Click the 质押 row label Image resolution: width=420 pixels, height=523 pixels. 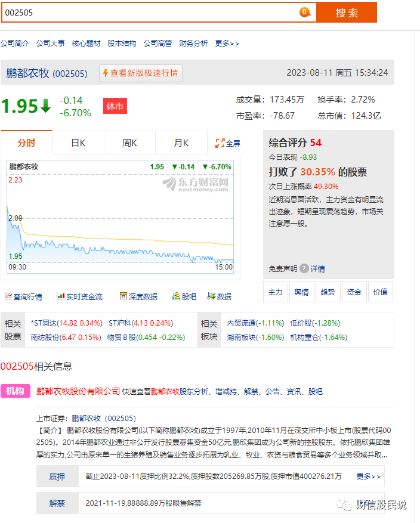pos(57,476)
